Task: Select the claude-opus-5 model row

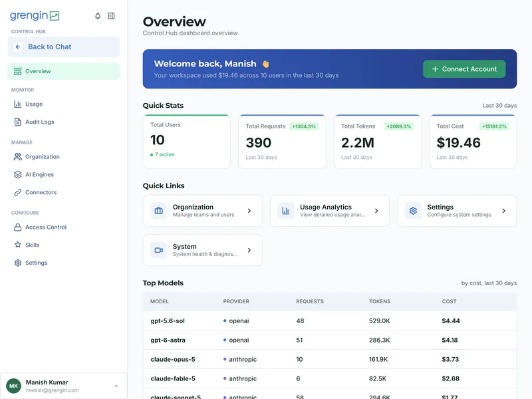Action: (x=330, y=359)
